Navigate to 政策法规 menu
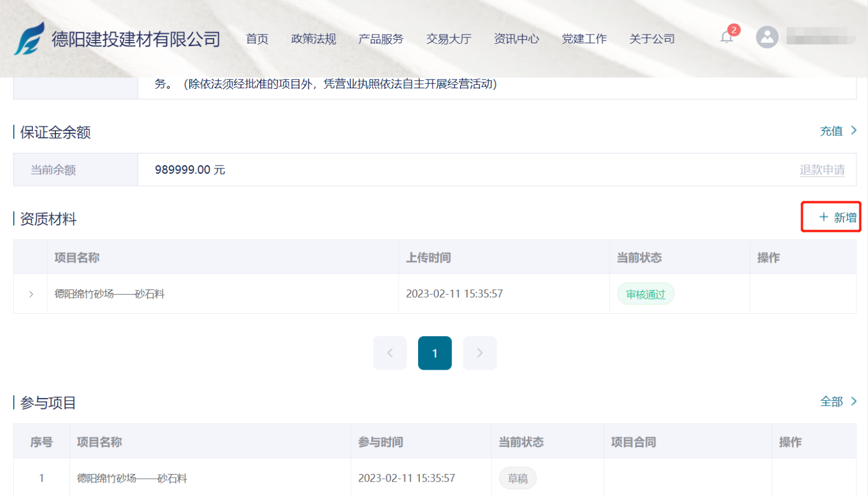 (x=313, y=39)
